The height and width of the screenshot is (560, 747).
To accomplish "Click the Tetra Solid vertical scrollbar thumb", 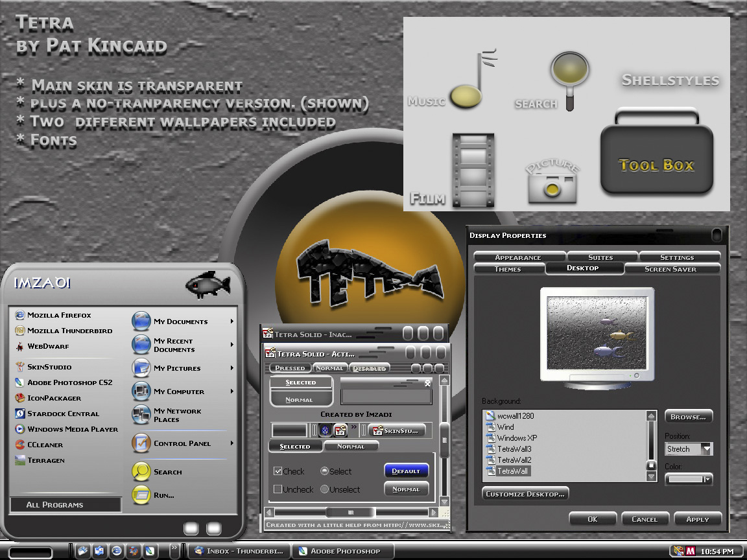I will [444, 439].
